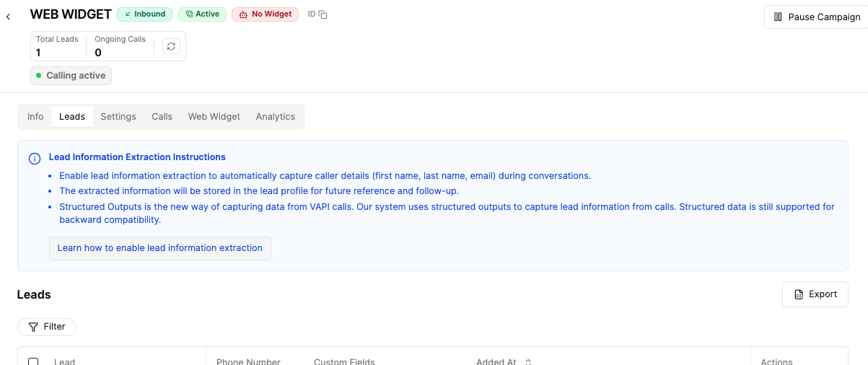Click the info icon in instructions banner

coord(34,159)
